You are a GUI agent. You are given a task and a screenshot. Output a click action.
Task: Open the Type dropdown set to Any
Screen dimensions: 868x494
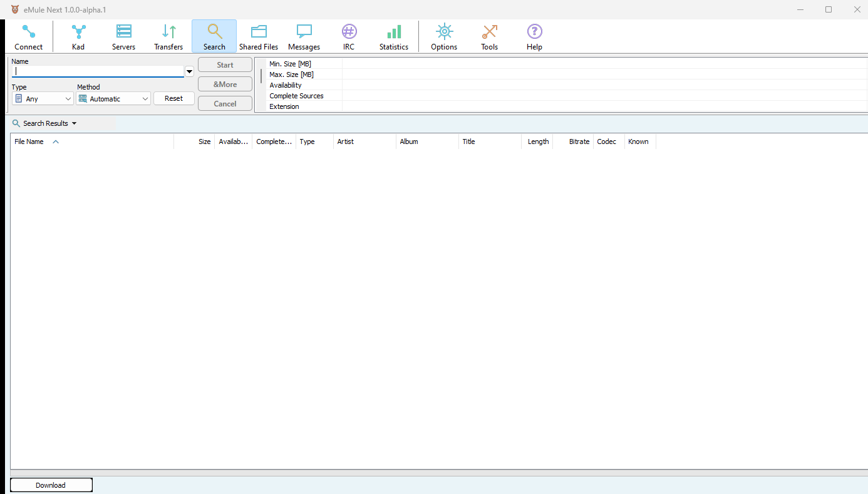click(x=43, y=99)
